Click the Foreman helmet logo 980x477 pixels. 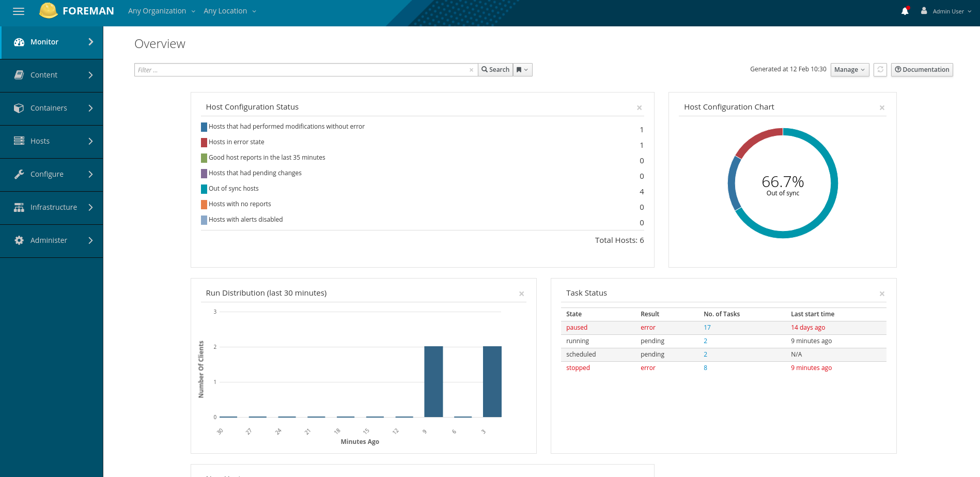point(48,11)
